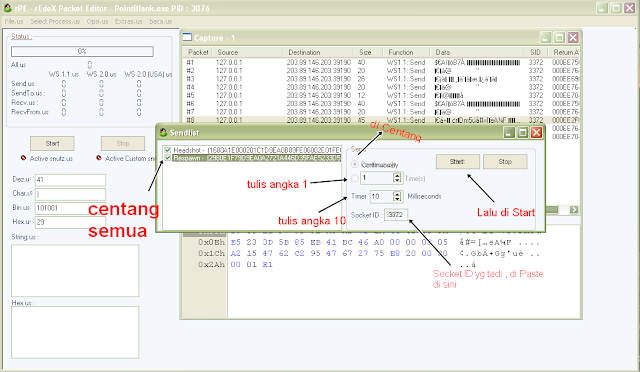Click hex offset 0x1Ch row label
This screenshot has width=640, height=372.
(211, 253)
